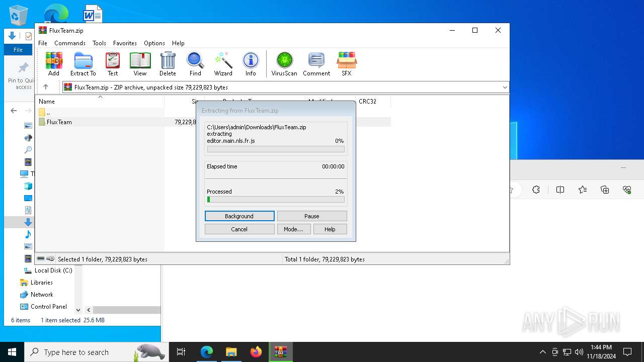This screenshot has width=644, height=362.
Task: Select Music note icon in Explorer sidebar
Action: click(x=28, y=234)
